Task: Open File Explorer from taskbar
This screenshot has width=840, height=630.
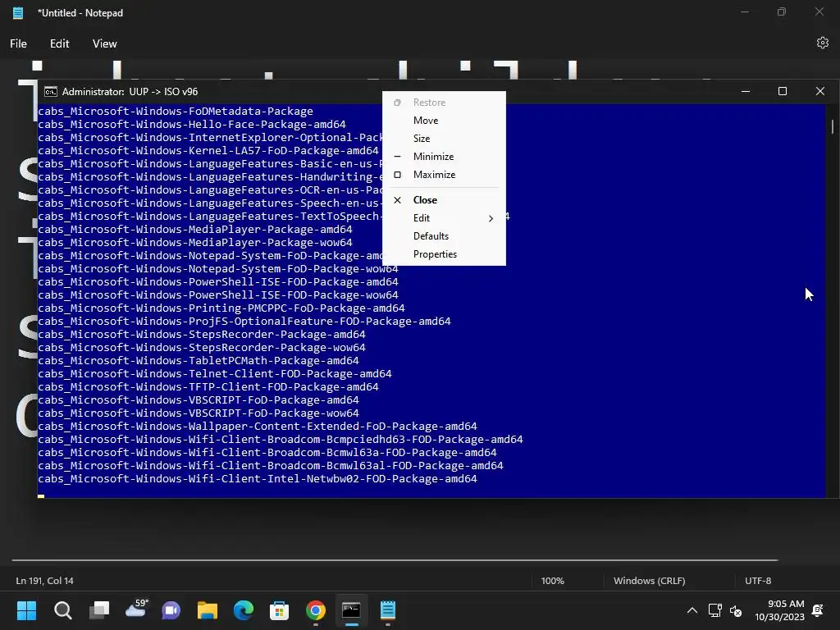Action: coord(208,610)
